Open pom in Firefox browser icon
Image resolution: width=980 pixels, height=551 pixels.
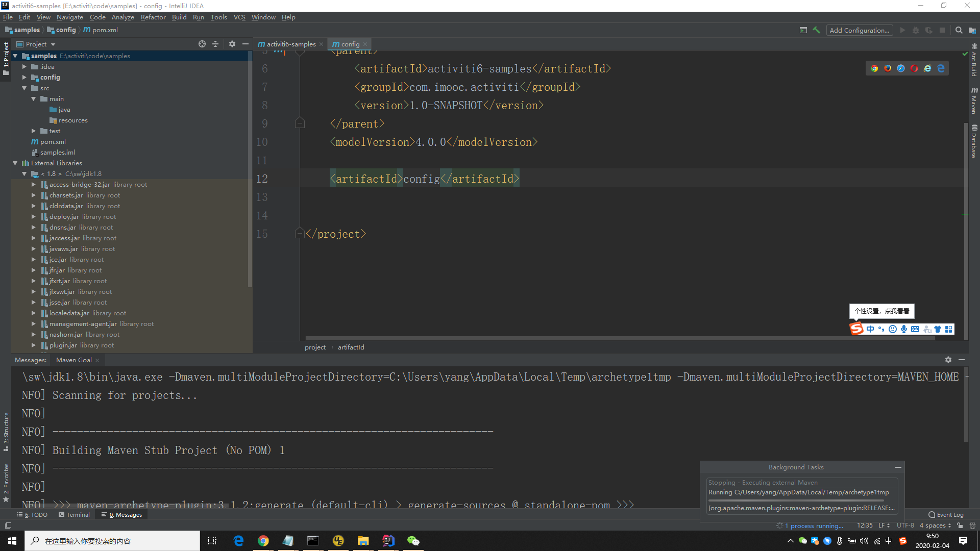tap(888, 68)
